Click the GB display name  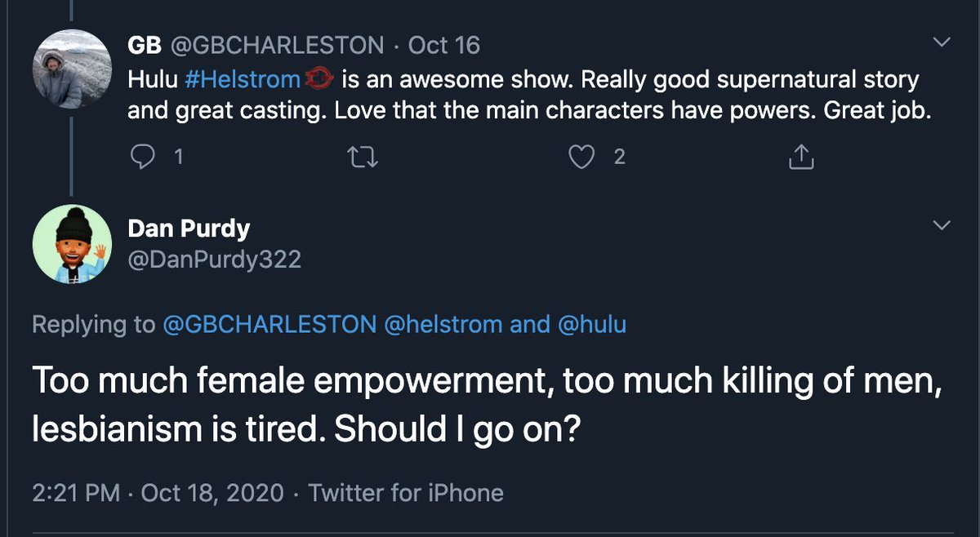pos(144,46)
